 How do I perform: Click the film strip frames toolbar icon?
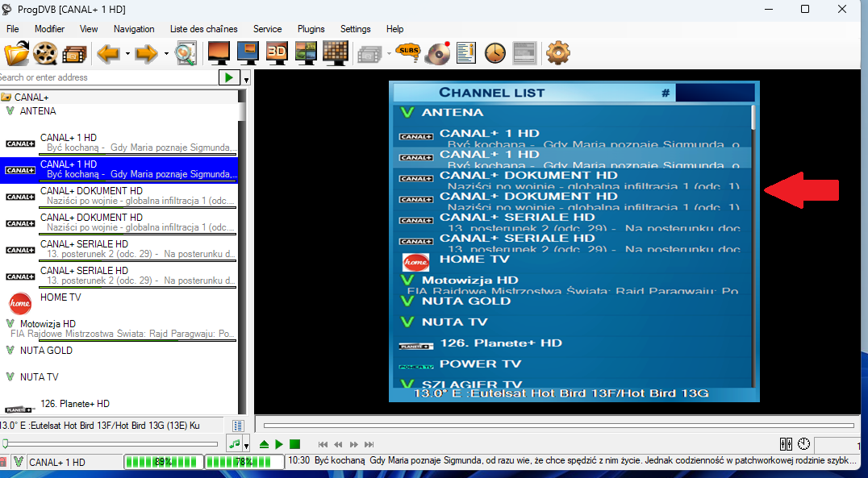click(74, 54)
